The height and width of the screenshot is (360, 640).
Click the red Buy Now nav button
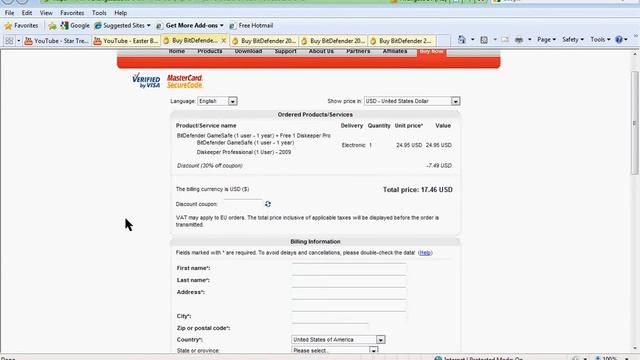click(x=431, y=52)
